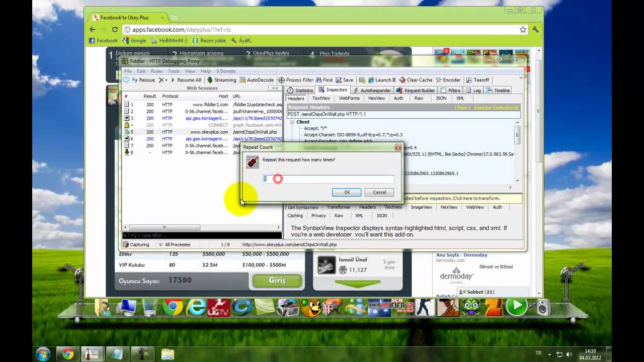Toggle the Streaming mode icon
The width and height of the screenshot is (644, 362).
pos(221,80)
